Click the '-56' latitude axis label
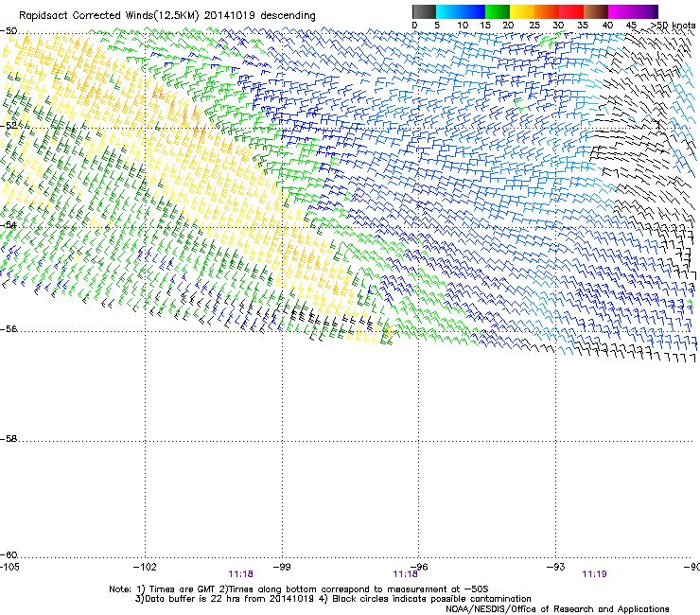This screenshot has width=700, height=615. coord(9,329)
